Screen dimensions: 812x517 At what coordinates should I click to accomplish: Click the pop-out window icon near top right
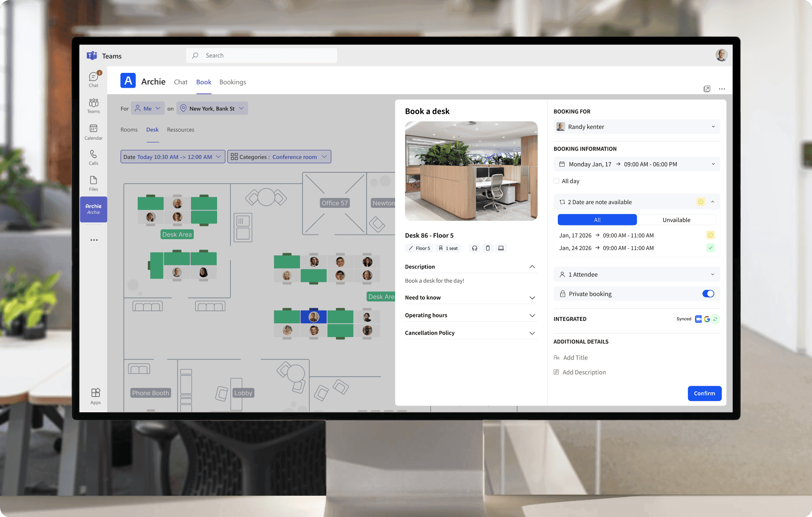[x=707, y=89]
